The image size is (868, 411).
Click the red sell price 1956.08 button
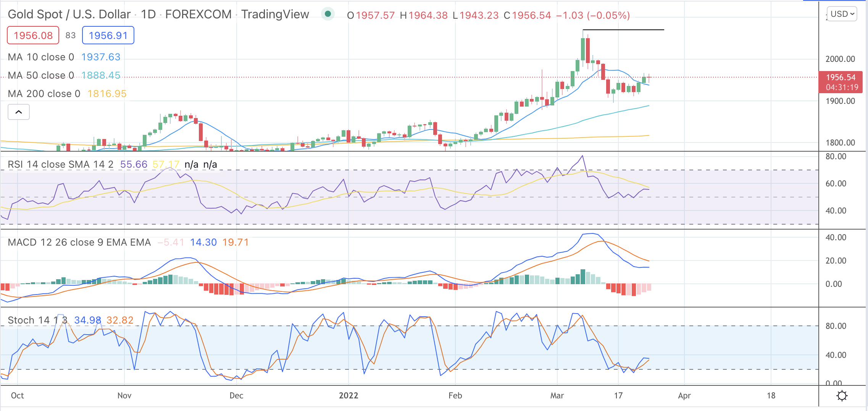pos(33,36)
